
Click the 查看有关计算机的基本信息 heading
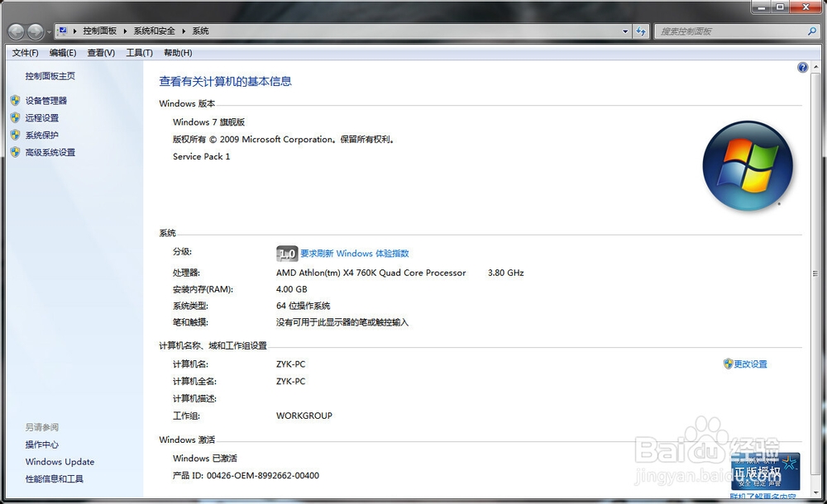point(225,81)
